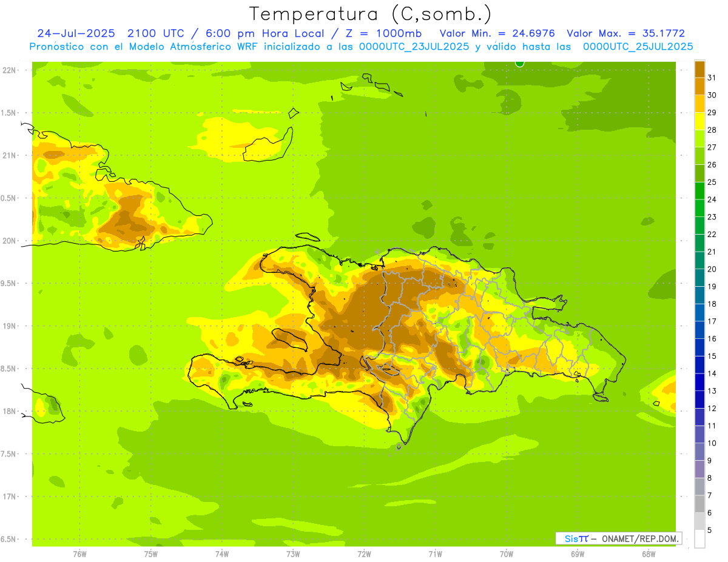This screenshot has height=562, width=728.
Task: Click the '69W' longitude axis label
Action: 578,554
